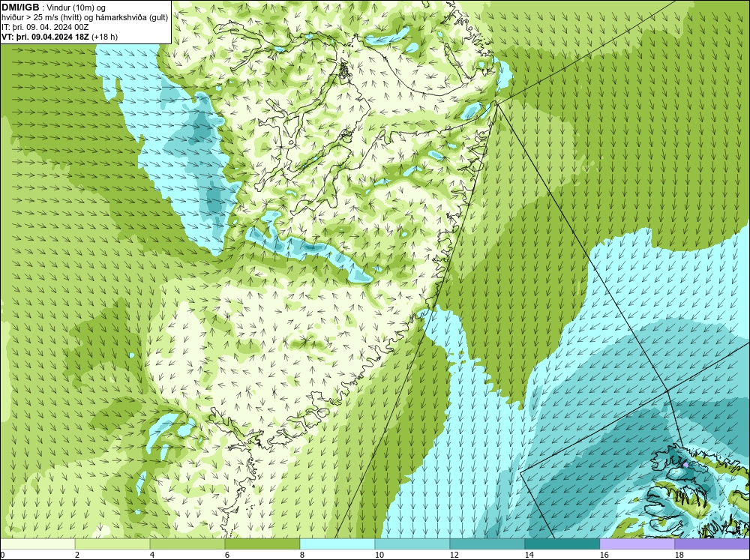Click the 10–12 m/s light teal legend swatch

click(x=412, y=544)
